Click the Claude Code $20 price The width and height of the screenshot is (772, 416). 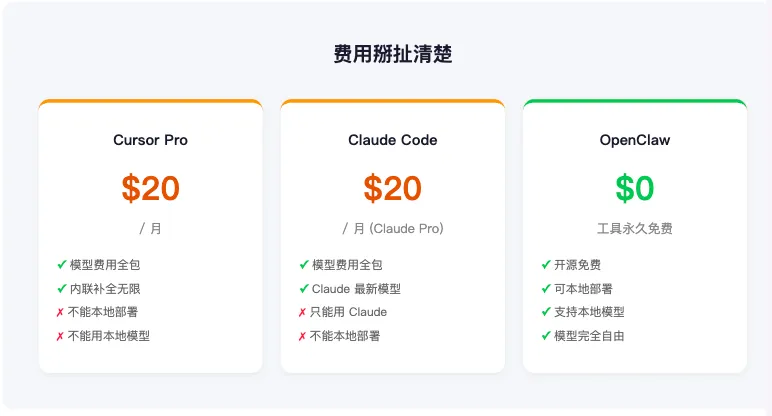[x=392, y=188]
